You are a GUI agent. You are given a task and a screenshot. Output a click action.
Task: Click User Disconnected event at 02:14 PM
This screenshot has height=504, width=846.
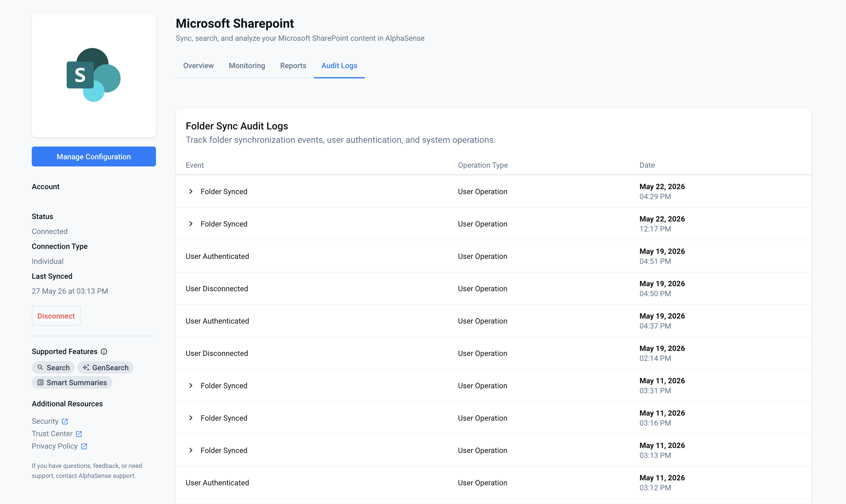[x=217, y=353]
